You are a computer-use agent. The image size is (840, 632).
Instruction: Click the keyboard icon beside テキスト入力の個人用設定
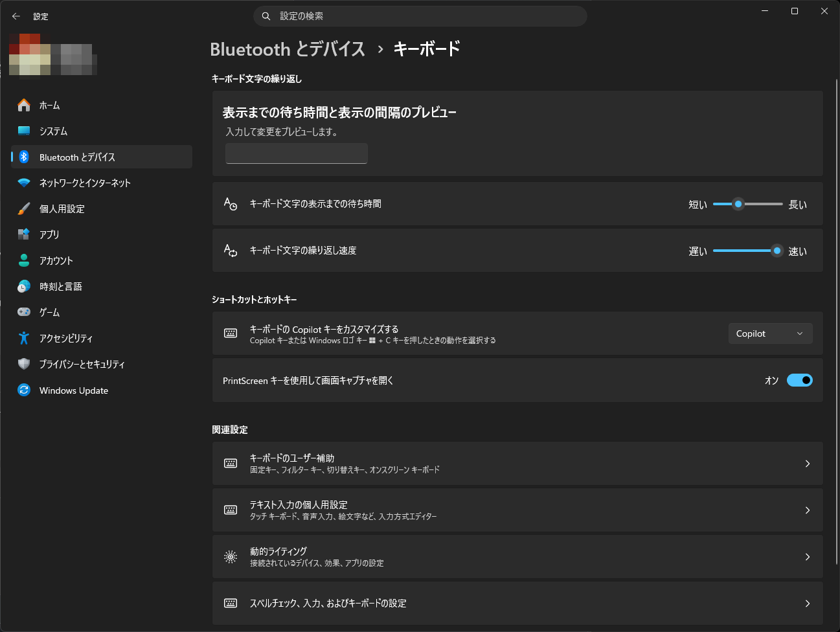231,510
